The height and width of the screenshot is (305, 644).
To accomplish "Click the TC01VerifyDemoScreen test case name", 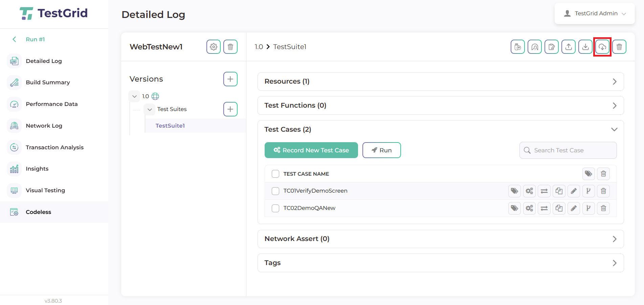I will (x=315, y=191).
